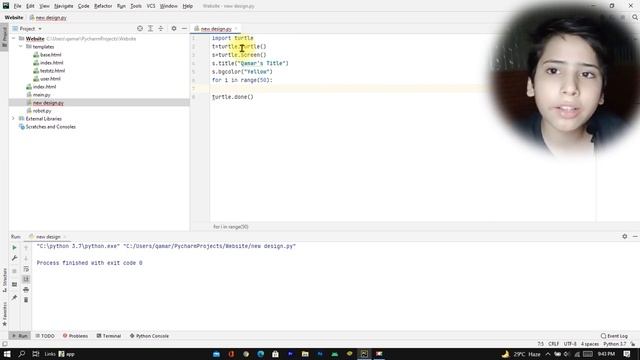Open the Problems tool window
Image resolution: width=640 pixels, height=360 pixels.
[x=75, y=336]
